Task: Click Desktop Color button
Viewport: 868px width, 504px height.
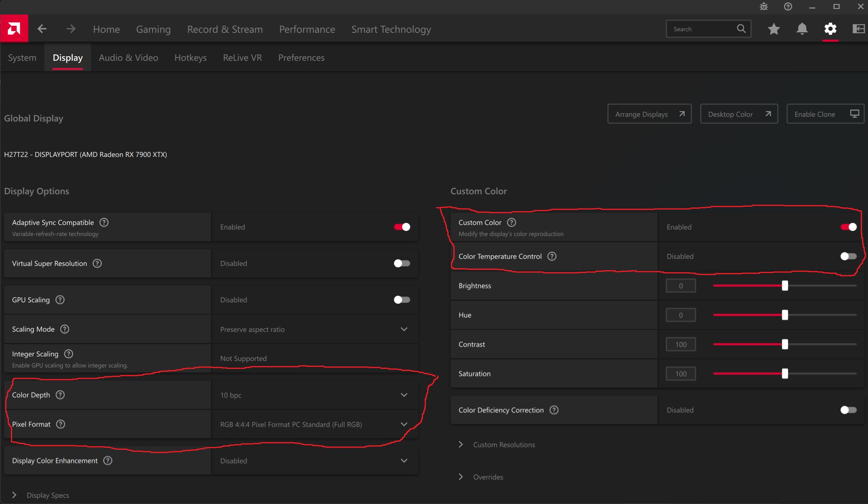Action: (x=739, y=114)
